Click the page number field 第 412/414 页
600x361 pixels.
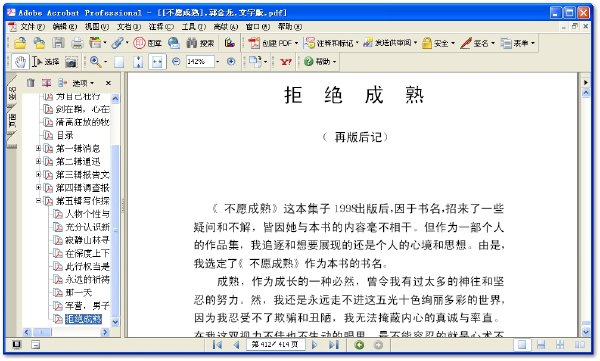point(275,345)
